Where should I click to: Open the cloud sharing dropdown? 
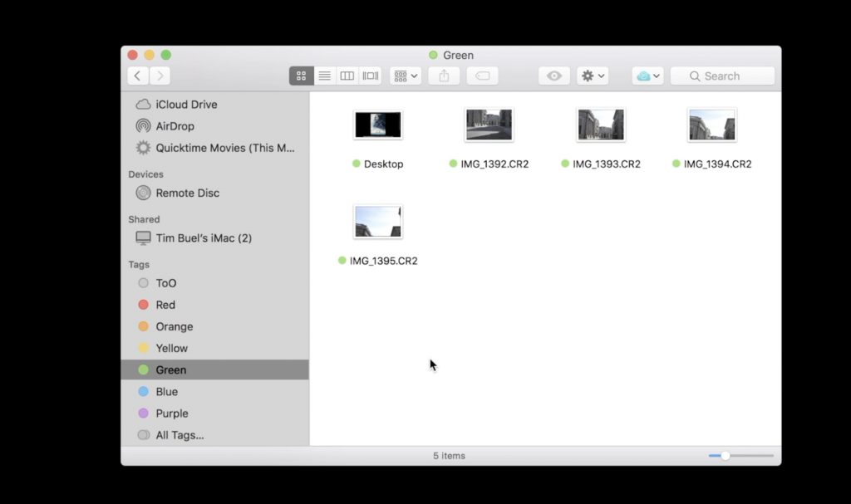647,76
